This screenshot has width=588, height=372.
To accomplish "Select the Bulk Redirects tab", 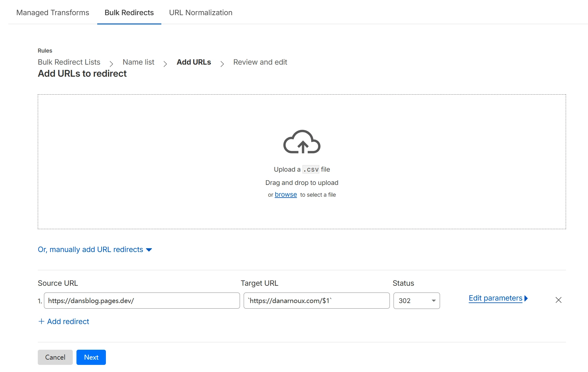I will tap(129, 13).
